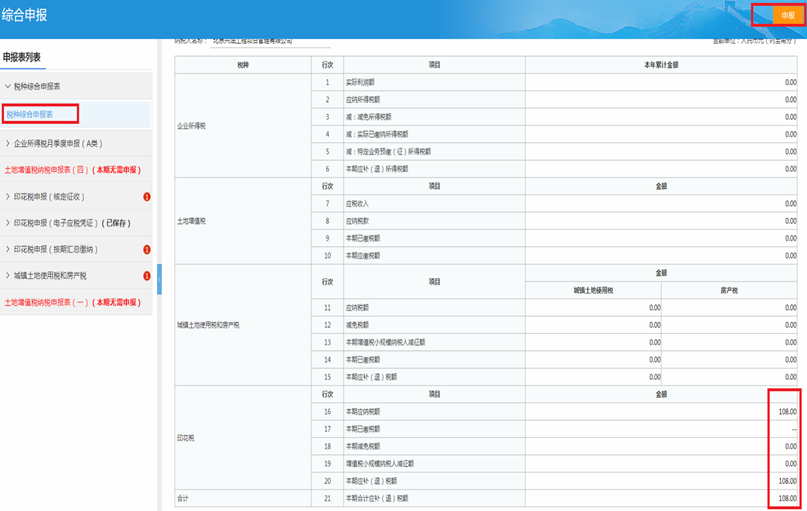Click row 15 item 本期应补（退）税额
The image size is (807, 511).
[371, 377]
